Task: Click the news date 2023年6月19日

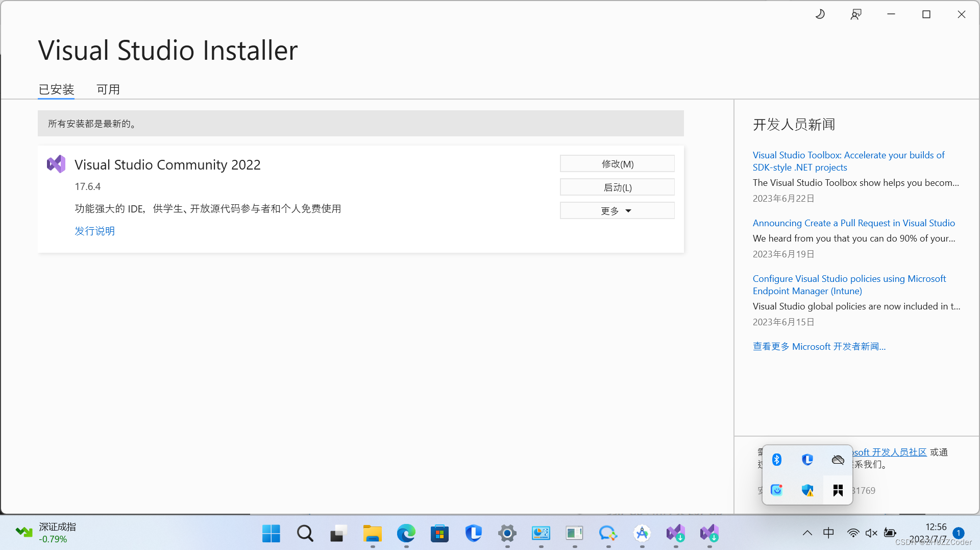Action: pyautogui.click(x=783, y=254)
